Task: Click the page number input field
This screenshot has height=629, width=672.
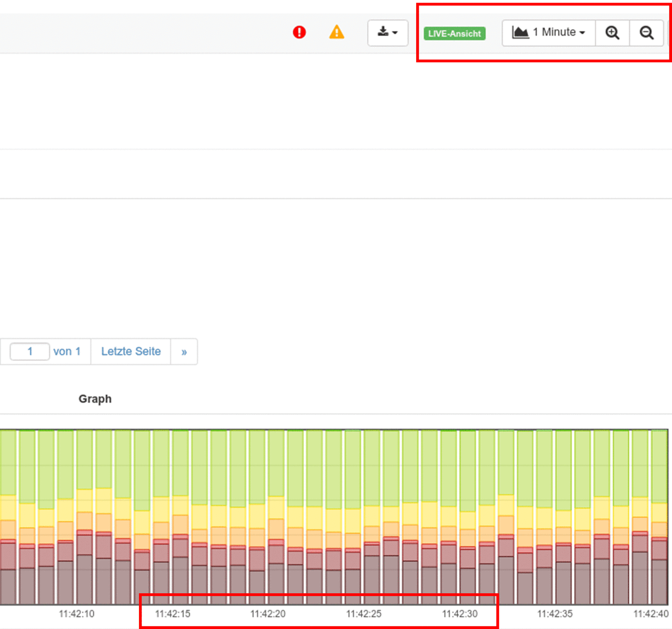Action: click(x=30, y=351)
